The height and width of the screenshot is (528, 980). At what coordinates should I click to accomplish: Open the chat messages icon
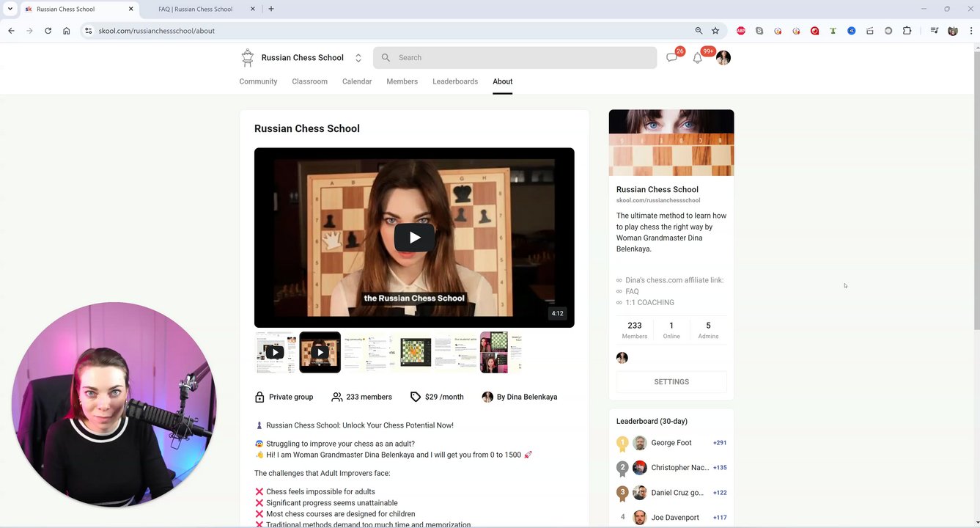coord(671,58)
